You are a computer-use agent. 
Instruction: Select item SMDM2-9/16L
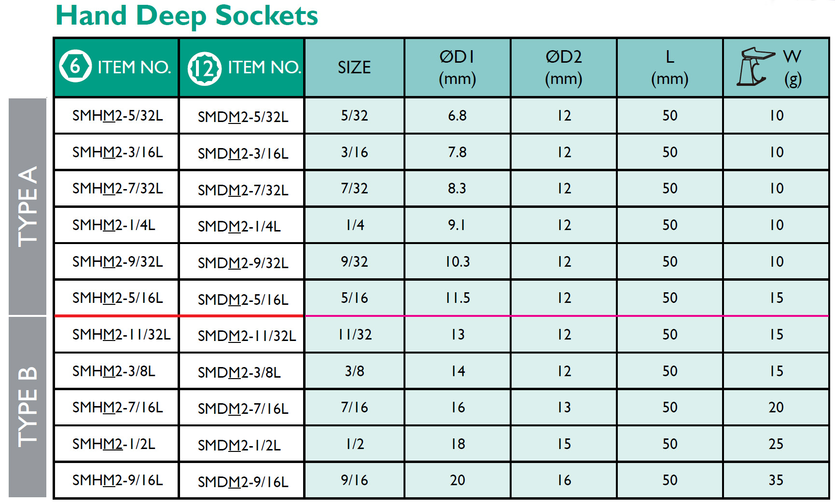[243, 482]
